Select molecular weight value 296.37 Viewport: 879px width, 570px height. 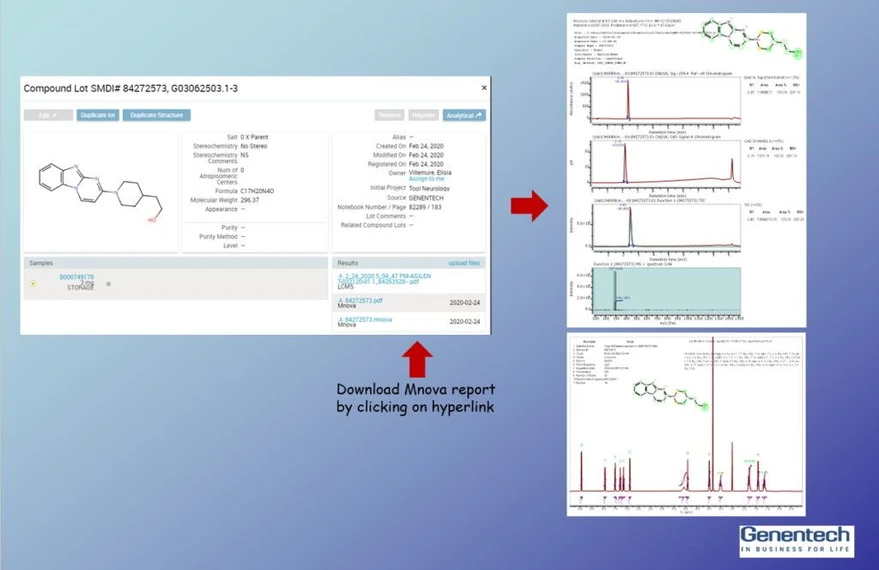(249, 200)
